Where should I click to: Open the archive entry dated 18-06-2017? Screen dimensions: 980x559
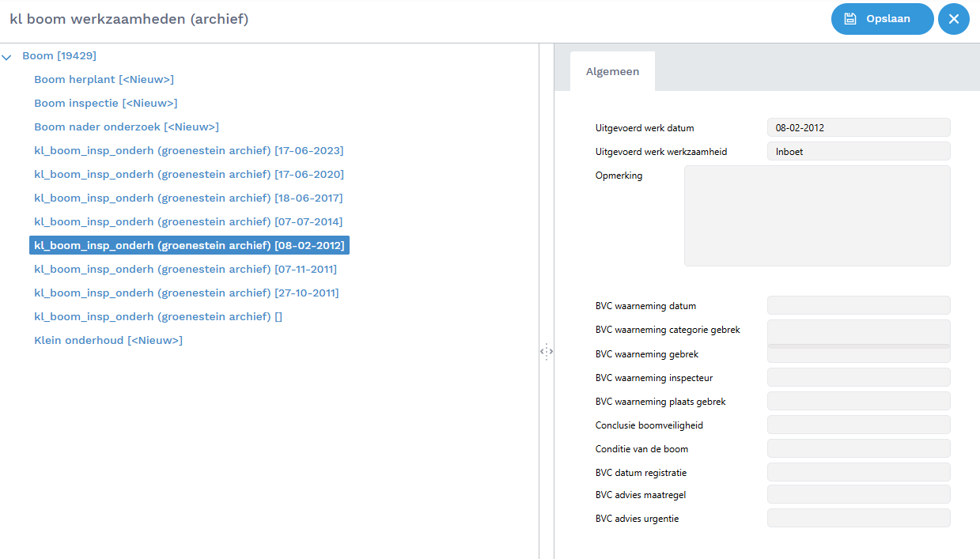188,198
